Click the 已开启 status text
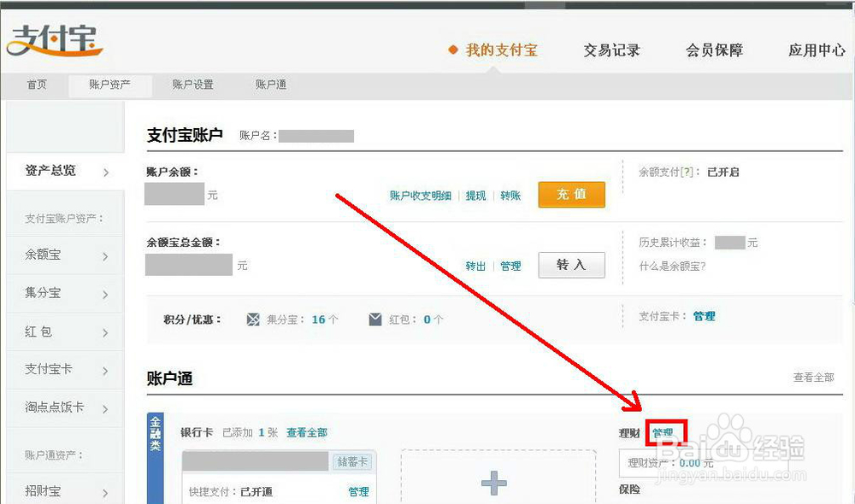 coord(723,173)
